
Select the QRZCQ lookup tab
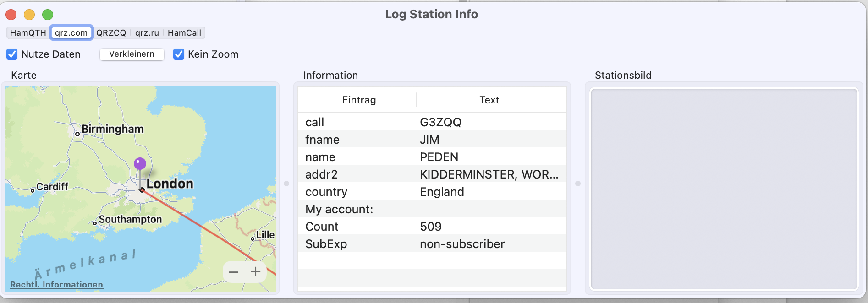click(x=111, y=33)
